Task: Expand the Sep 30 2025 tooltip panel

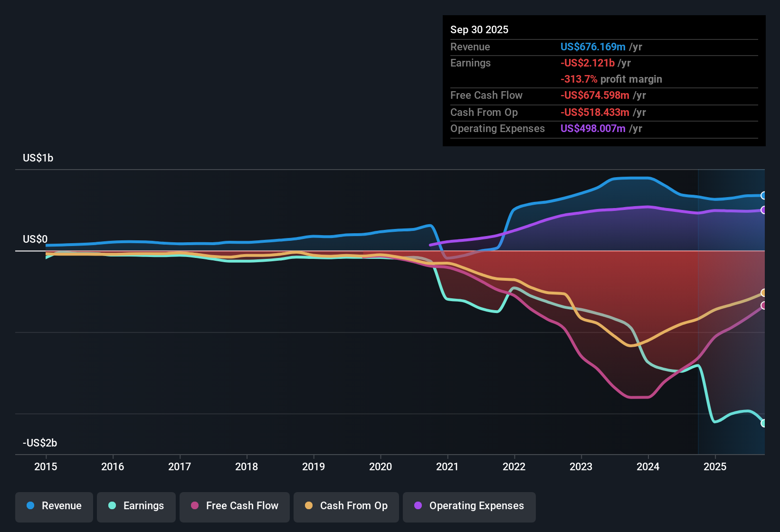Action: (x=603, y=81)
